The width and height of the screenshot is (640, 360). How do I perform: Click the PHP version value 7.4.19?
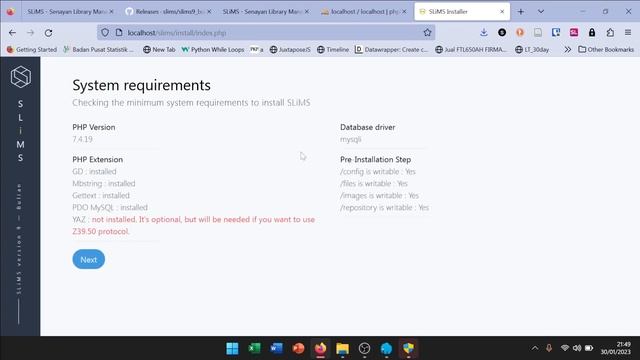pyautogui.click(x=82, y=139)
